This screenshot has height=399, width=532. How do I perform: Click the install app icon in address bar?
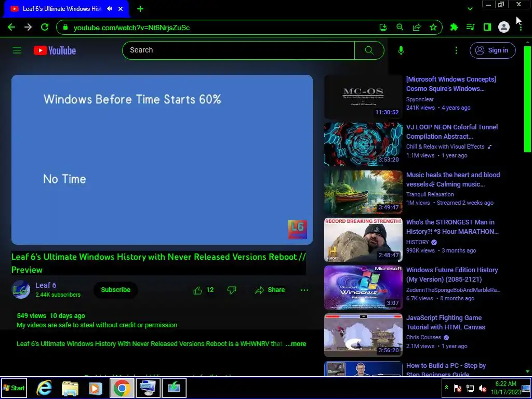[x=383, y=28]
